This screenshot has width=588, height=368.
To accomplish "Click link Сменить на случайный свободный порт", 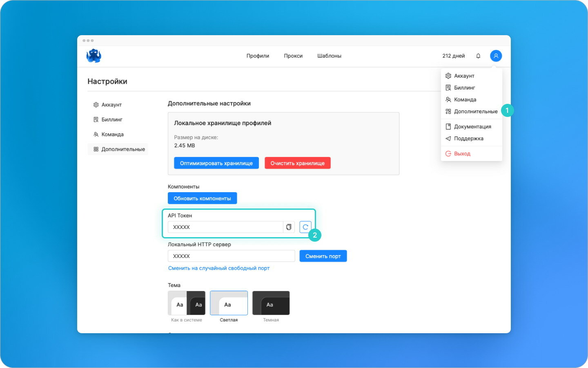I will point(219,268).
